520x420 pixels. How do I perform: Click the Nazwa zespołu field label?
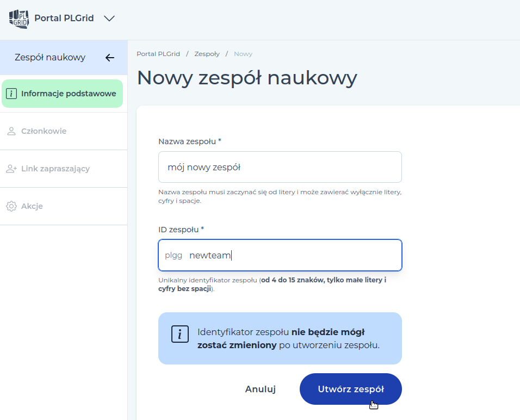tap(190, 141)
